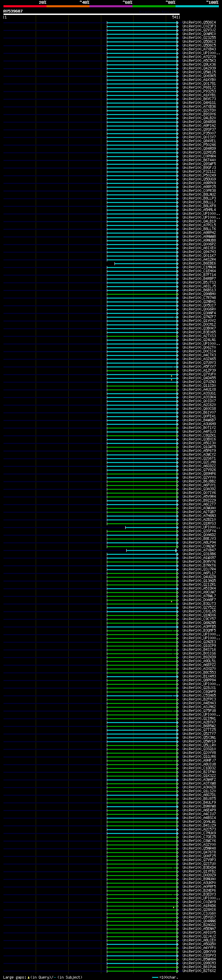Click the white query sequence bar
Screen dimensions: 222x980
[x=92, y=14]
